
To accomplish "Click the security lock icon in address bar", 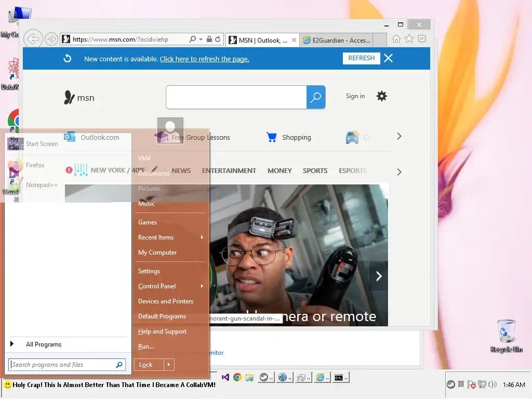I will tap(209, 39).
